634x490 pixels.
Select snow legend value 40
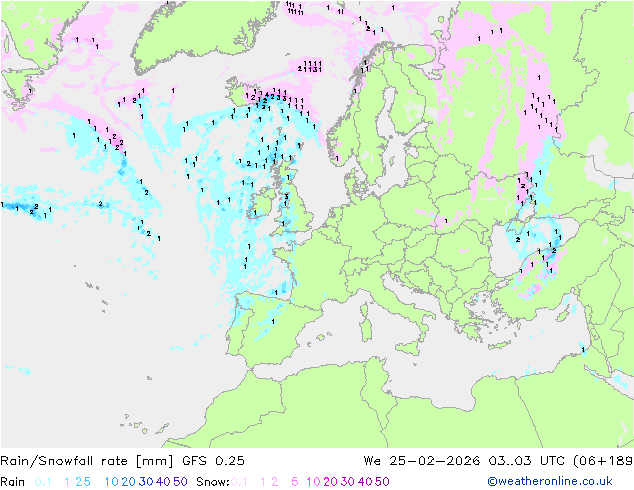pos(365,482)
